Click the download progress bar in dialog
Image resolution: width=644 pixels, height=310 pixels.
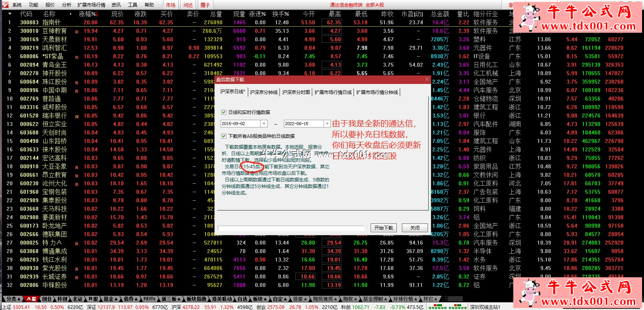click(x=292, y=228)
